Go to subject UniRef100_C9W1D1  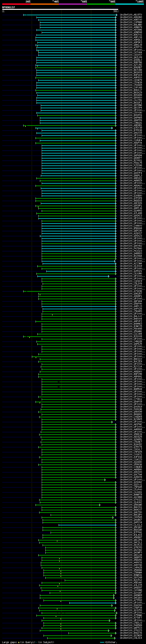(131, 123)
